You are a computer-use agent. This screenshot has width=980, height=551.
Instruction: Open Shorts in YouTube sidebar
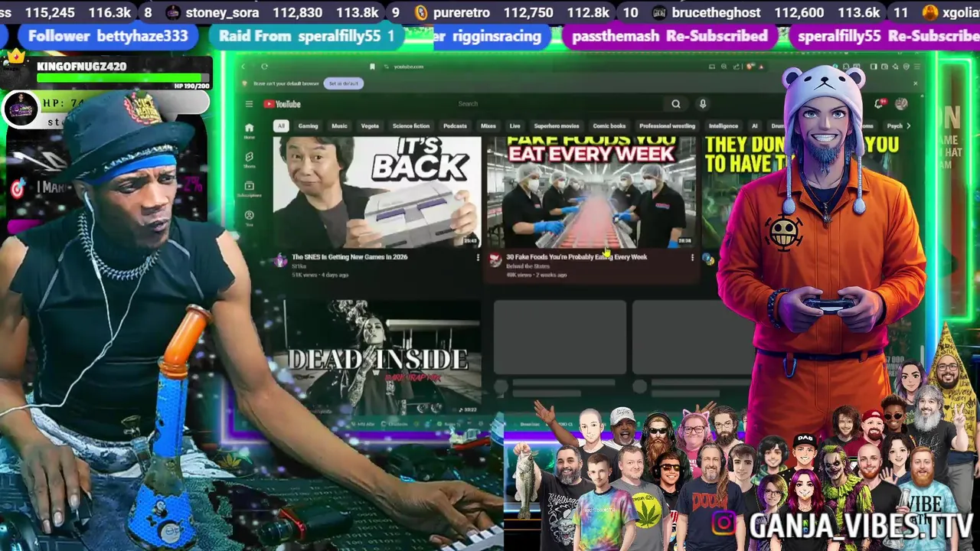click(x=249, y=159)
